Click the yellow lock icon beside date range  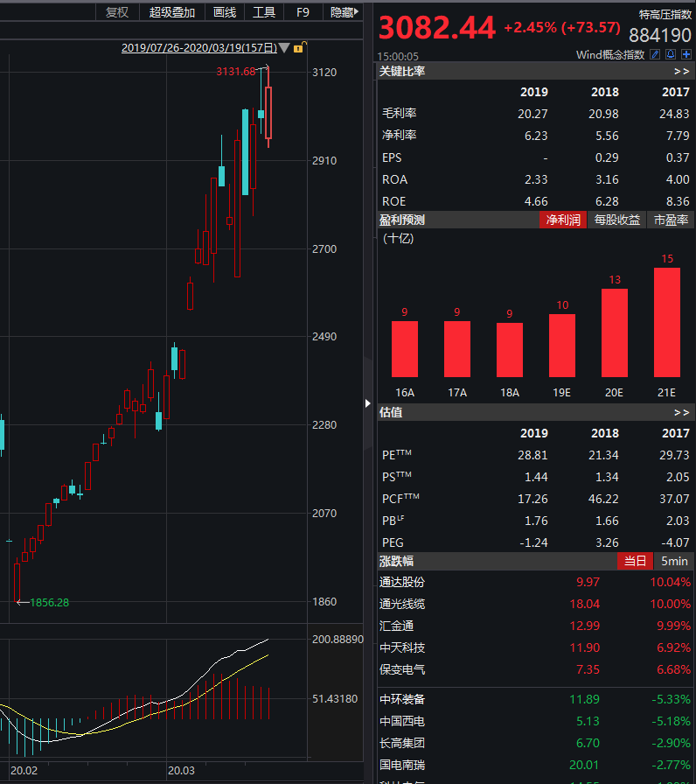(298, 48)
